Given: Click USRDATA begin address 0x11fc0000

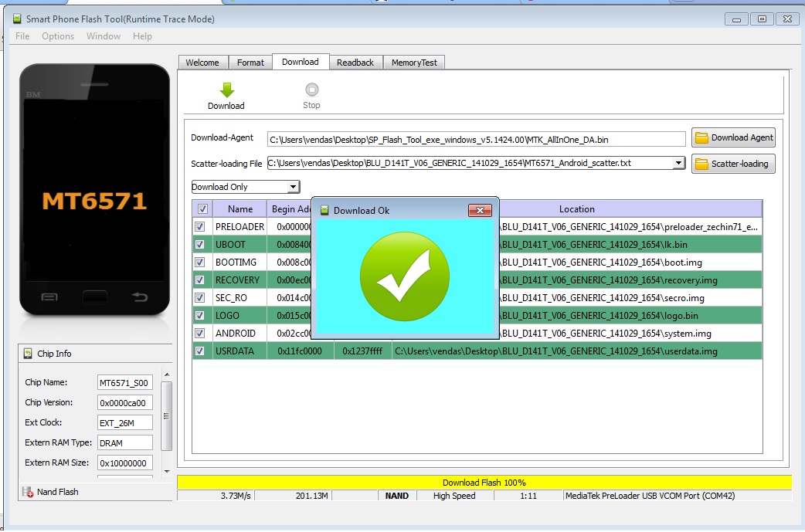Looking at the screenshot, I should (301, 351).
